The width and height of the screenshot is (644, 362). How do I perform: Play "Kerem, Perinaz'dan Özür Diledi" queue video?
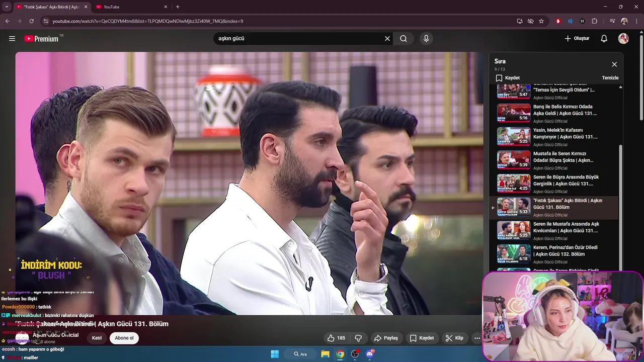coord(554,254)
